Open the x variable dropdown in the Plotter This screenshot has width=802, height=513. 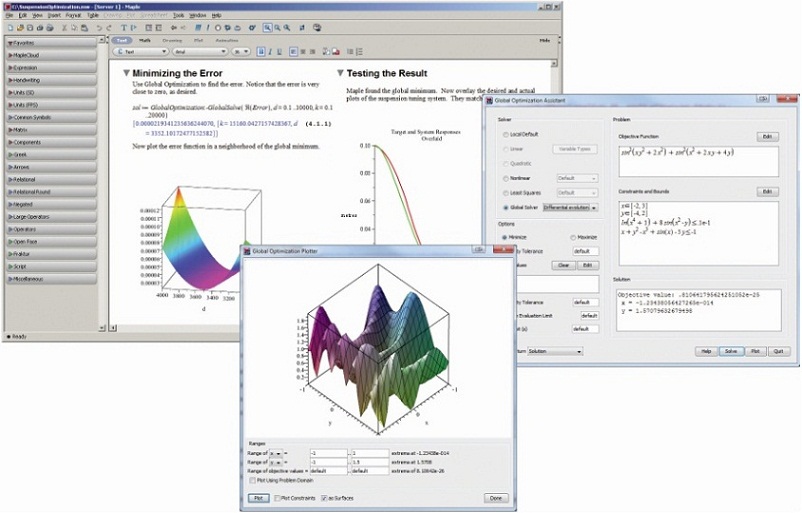(x=276, y=454)
